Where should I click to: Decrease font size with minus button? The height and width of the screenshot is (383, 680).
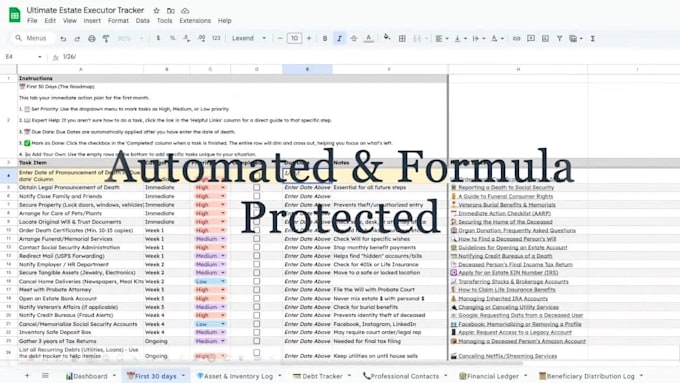click(280, 38)
